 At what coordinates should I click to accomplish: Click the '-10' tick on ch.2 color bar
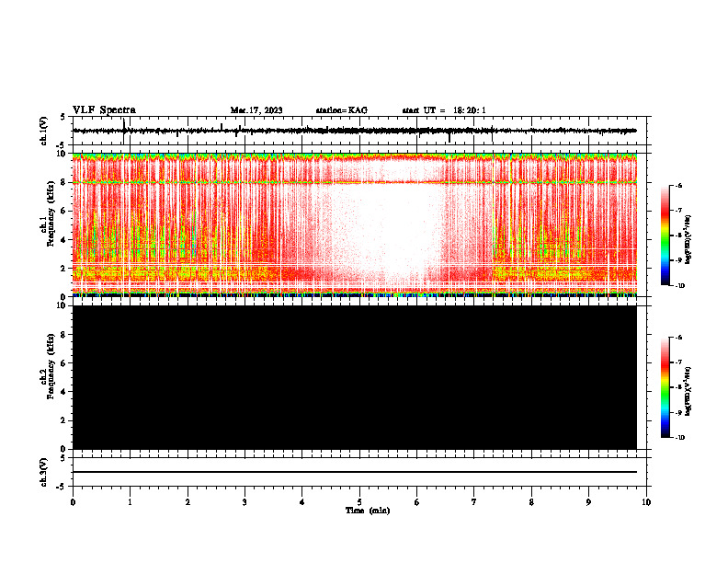tap(679, 437)
